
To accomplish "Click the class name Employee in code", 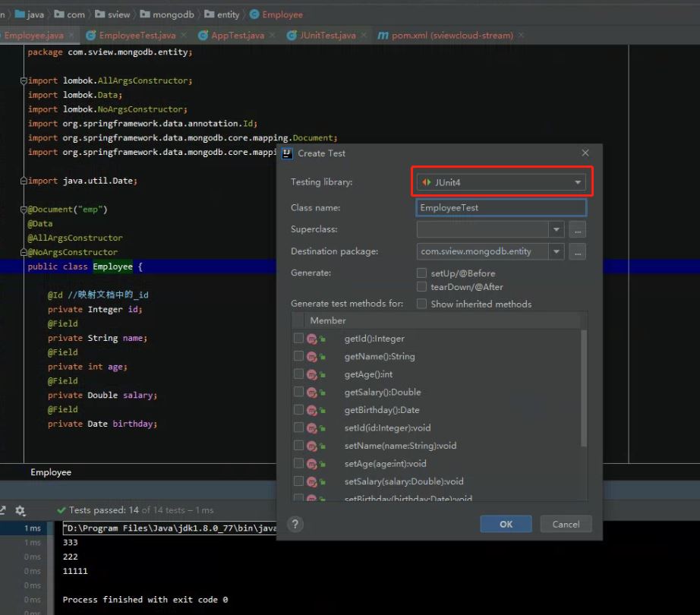I will pyautogui.click(x=112, y=266).
